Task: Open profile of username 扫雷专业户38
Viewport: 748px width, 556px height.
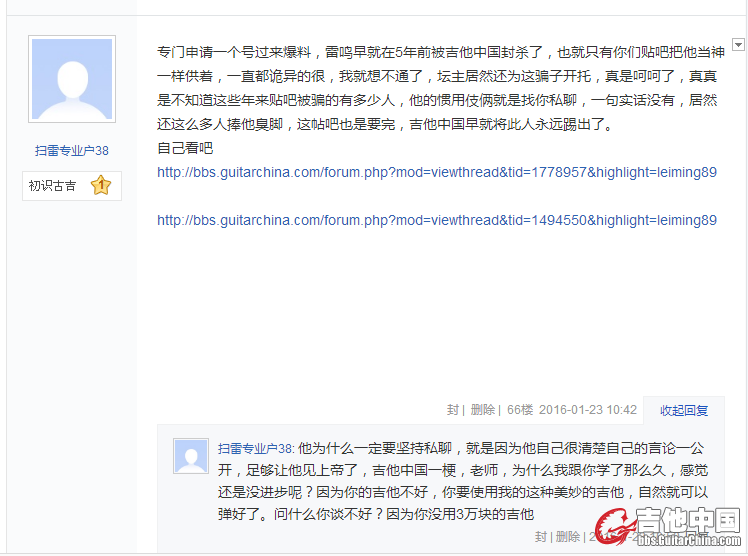Action: [72, 151]
